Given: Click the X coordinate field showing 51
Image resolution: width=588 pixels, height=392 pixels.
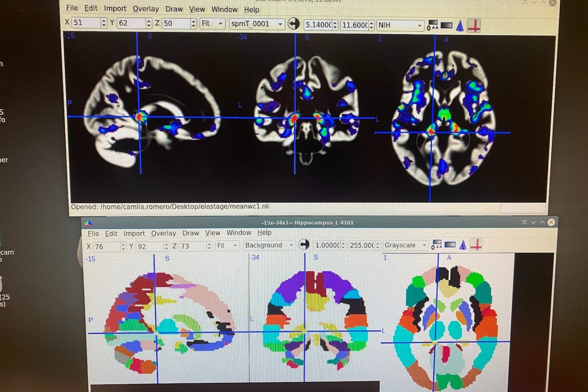Looking at the screenshot, I should pos(86,23).
